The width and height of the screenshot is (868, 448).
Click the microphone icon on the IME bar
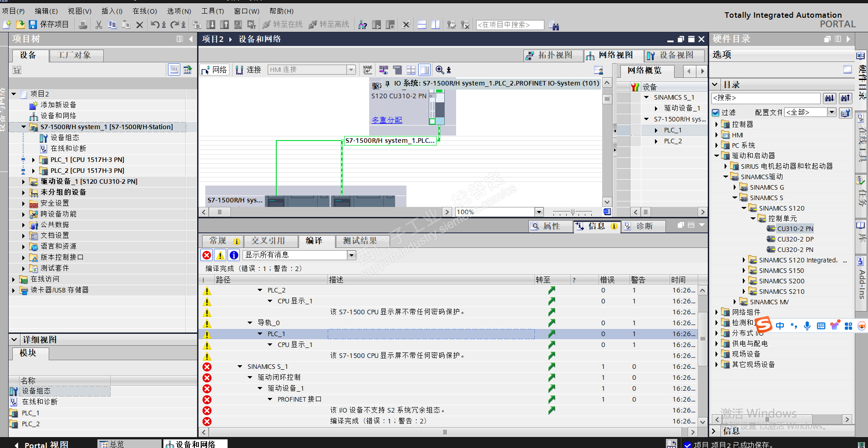pos(807,326)
